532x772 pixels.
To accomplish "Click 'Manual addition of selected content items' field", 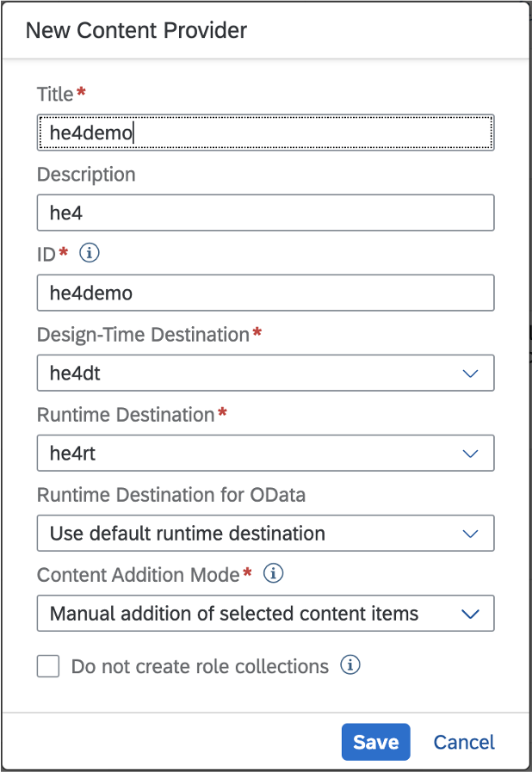I will 265,614.
